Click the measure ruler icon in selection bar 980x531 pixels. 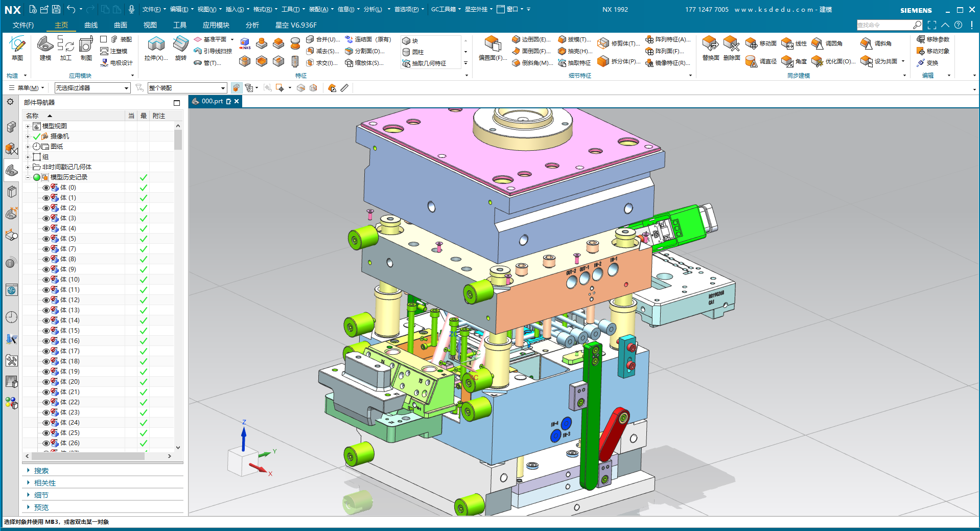(x=345, y=88)
